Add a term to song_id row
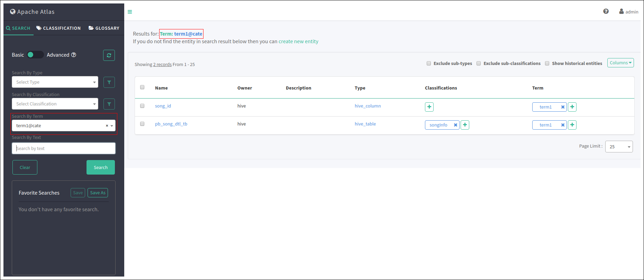This screenshot has width=644, height=280. coord(572,107)
